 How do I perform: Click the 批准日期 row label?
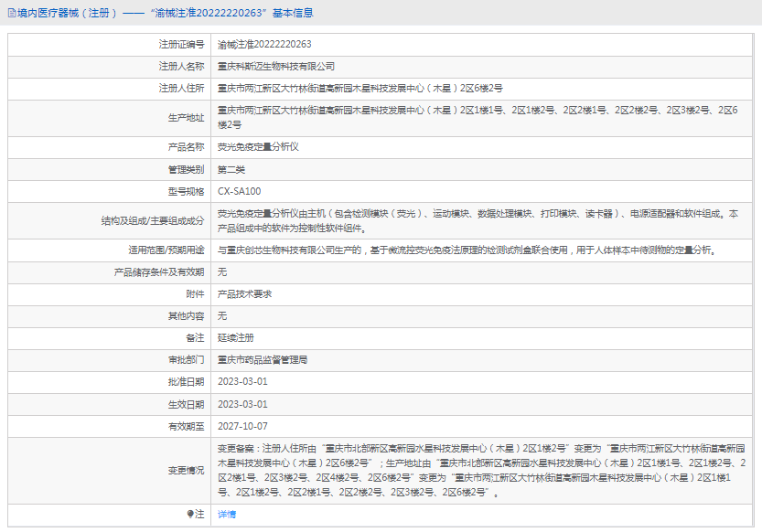coord(186,382)
